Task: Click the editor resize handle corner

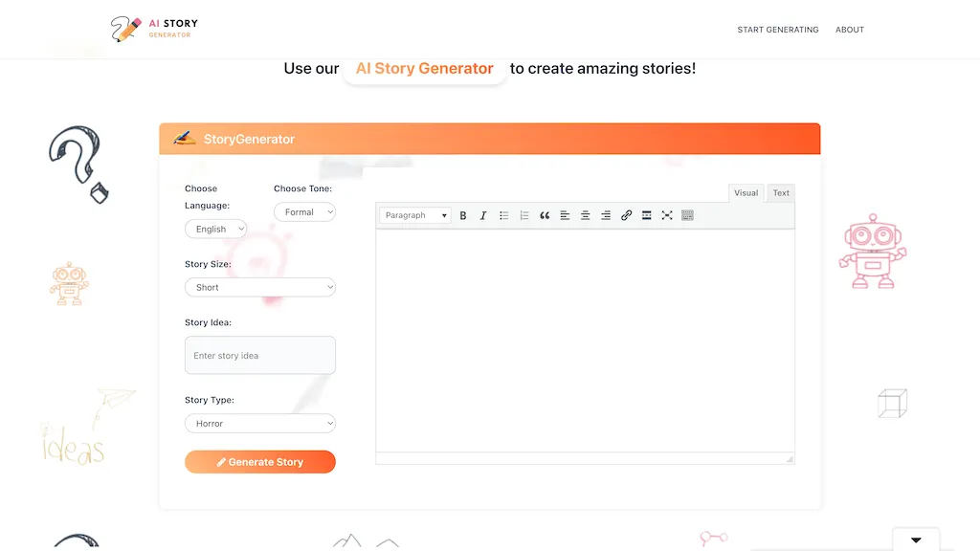Action: pos(790,459)
